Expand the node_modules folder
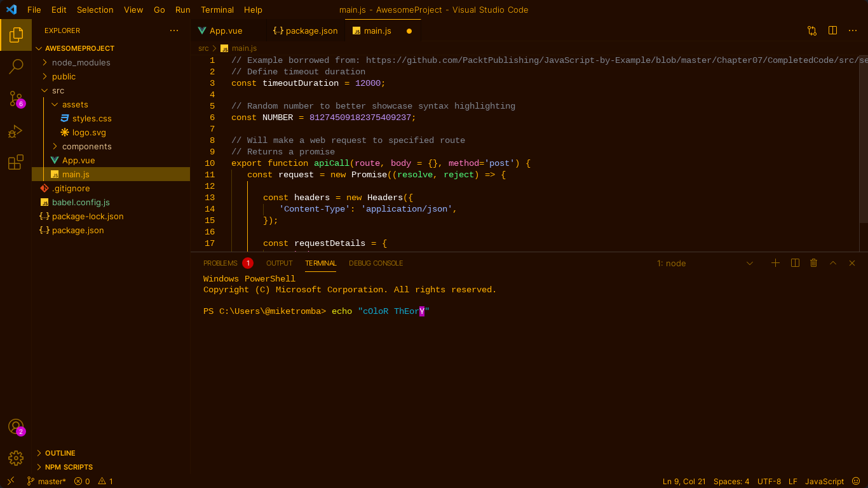This screenshot has width=868, height=488. (x=81, y=62)
